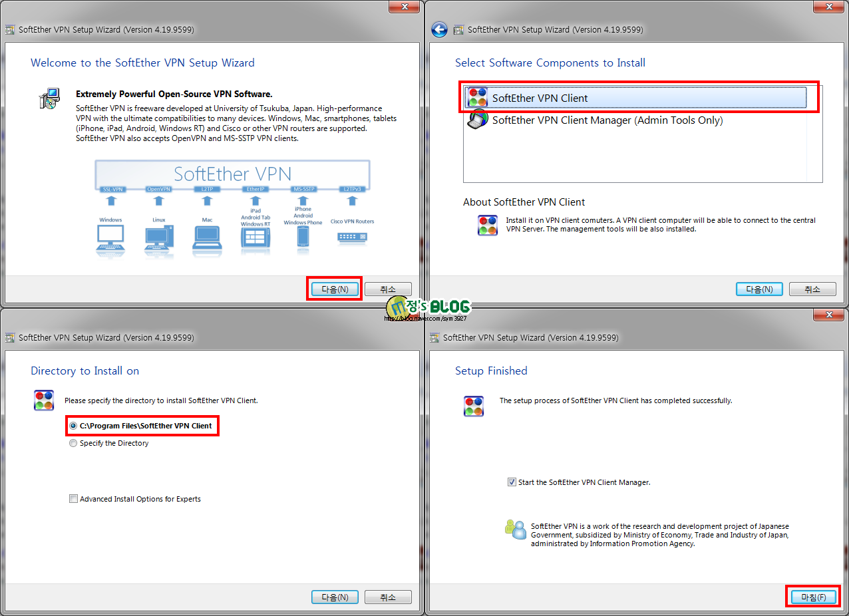
Task: Click 마침(F) to finish setup
Action: (x=813, y=597)
